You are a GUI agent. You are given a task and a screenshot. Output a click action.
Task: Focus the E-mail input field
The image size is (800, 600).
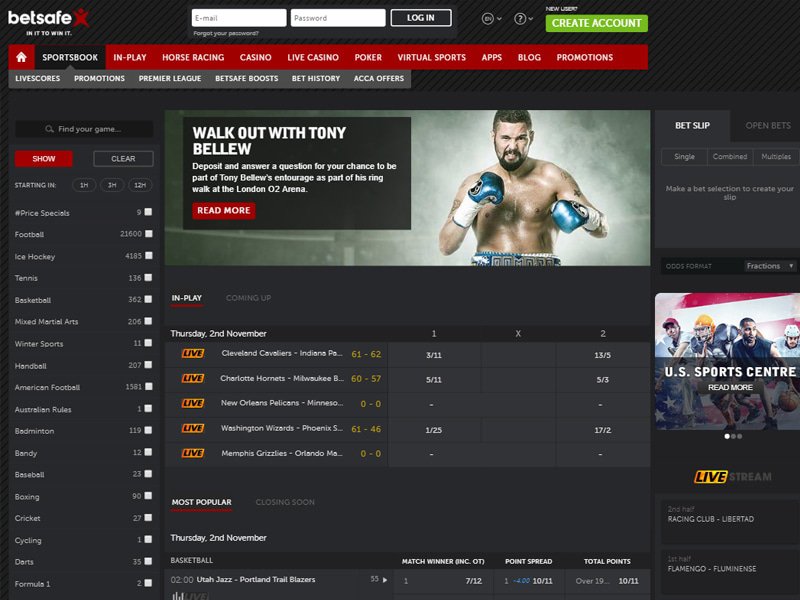[239, 18]
